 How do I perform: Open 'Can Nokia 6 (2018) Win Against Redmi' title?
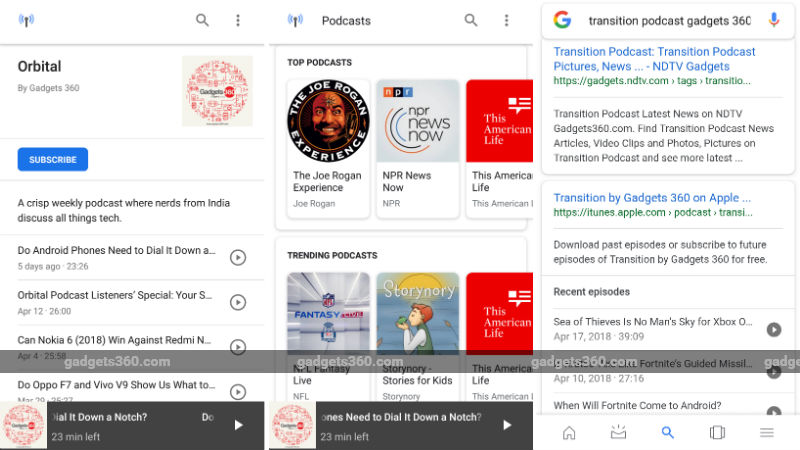point(114,340)
